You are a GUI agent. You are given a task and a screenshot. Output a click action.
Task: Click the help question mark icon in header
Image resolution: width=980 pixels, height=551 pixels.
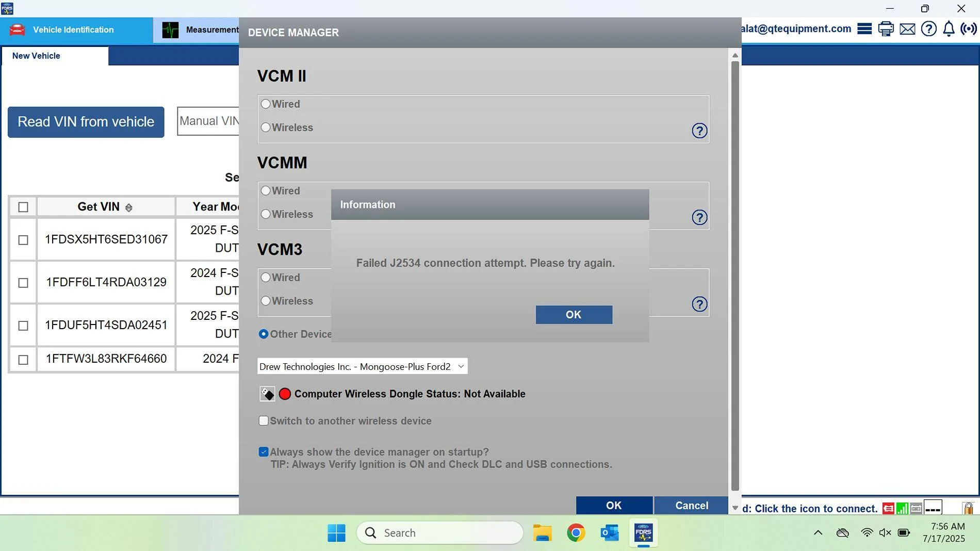928,29
